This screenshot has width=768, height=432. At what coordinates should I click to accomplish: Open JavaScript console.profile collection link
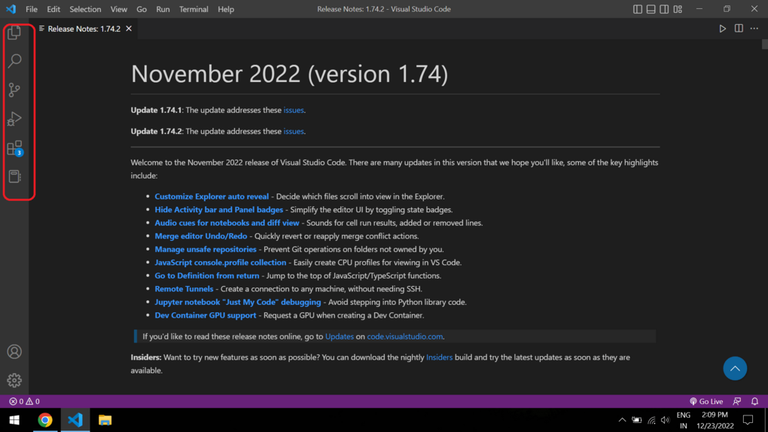220,263
